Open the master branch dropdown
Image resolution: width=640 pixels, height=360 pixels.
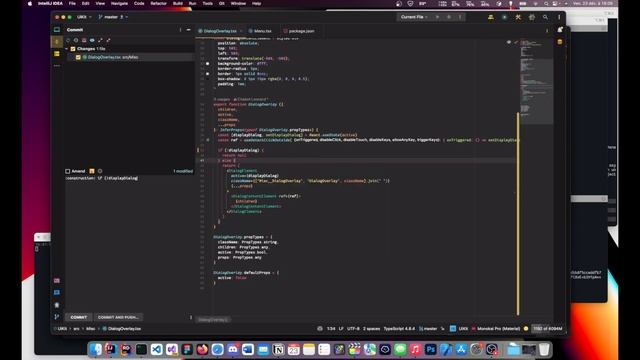coord(113,17)
